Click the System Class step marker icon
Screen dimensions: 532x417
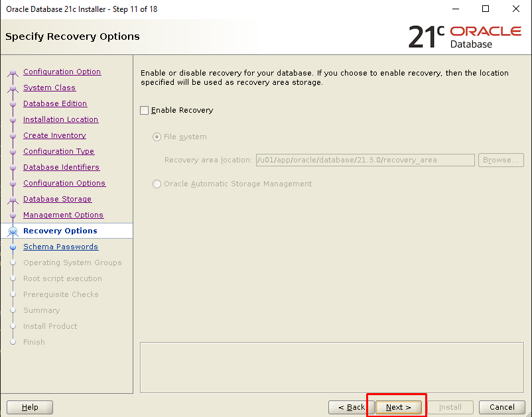[x=13, y=88]
